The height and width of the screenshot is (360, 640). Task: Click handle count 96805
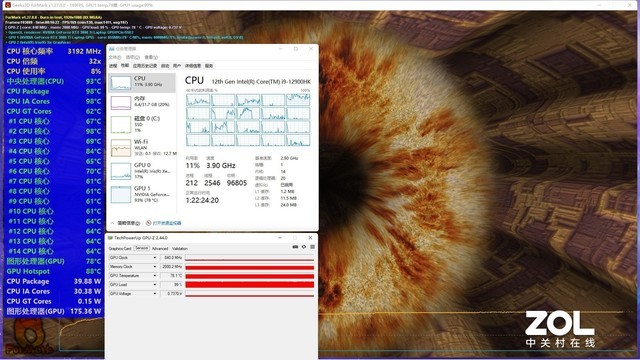pos(237,183)
